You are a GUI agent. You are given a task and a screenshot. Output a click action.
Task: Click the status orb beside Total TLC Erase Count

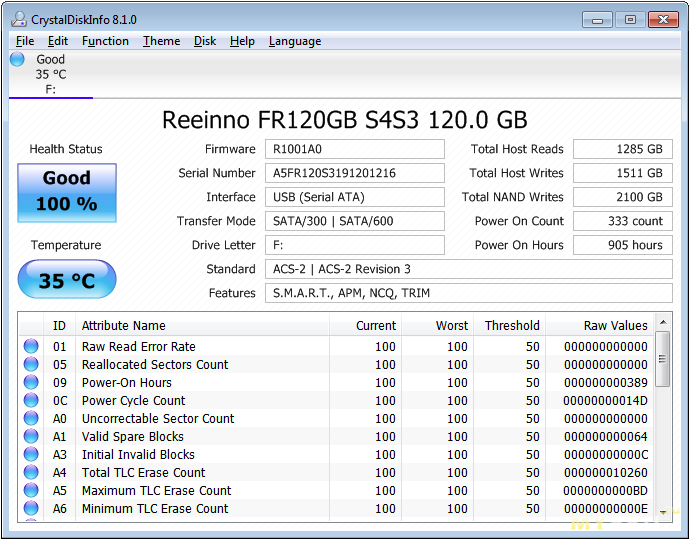click(31, 473)
